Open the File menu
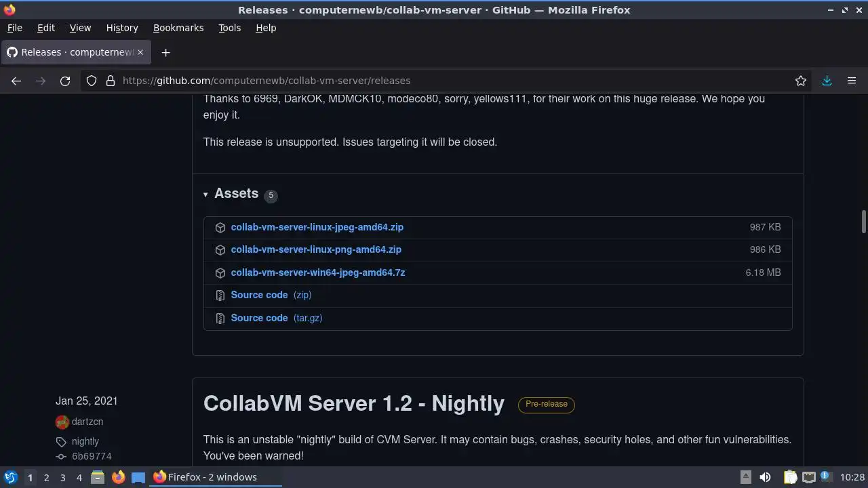The image size is (868, 488). pos(14,28)
